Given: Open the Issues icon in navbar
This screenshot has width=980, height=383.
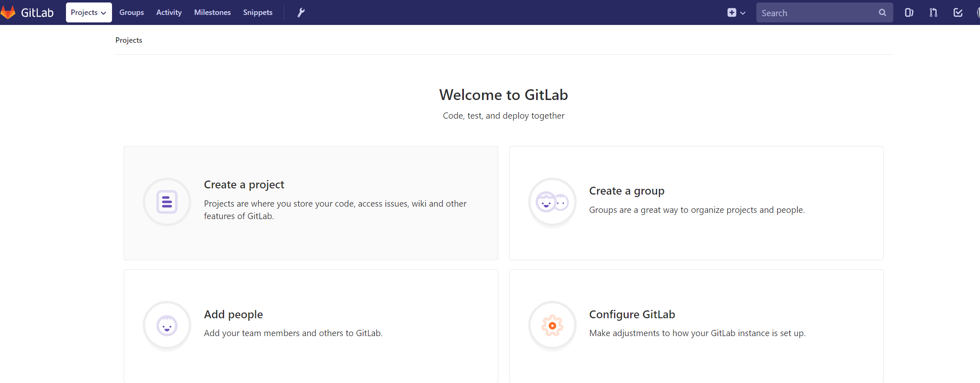Looking at the screenshot, I should (909, 12).
